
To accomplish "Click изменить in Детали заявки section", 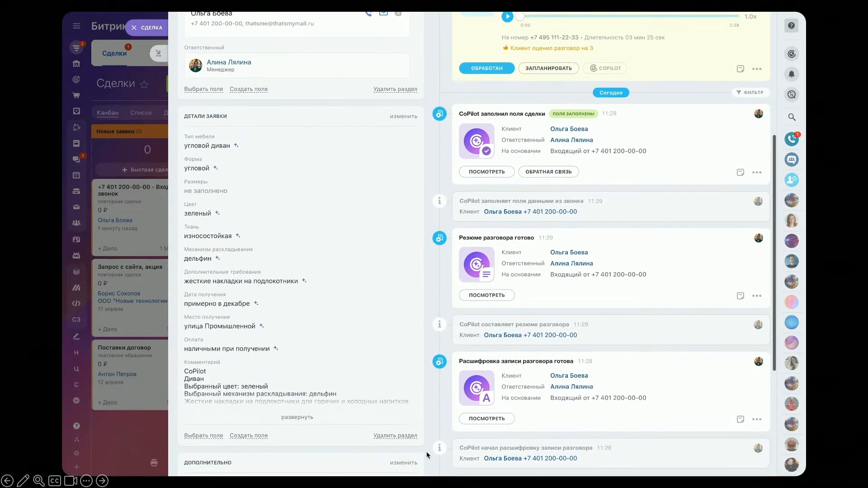I will coord(403,117).
